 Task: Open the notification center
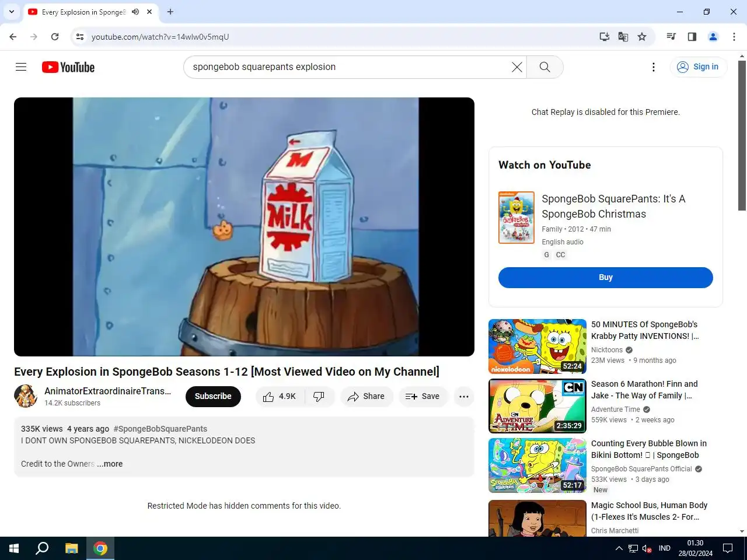click(x=728, y=548)
